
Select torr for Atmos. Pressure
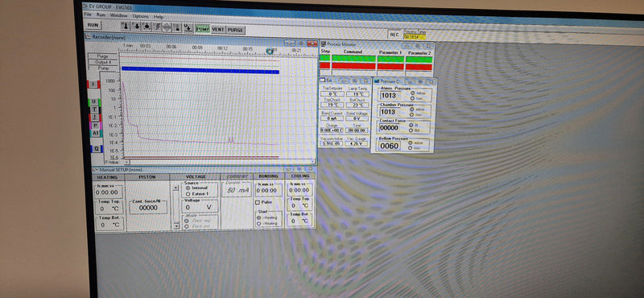pyautogui.click(x=412, y=98)
